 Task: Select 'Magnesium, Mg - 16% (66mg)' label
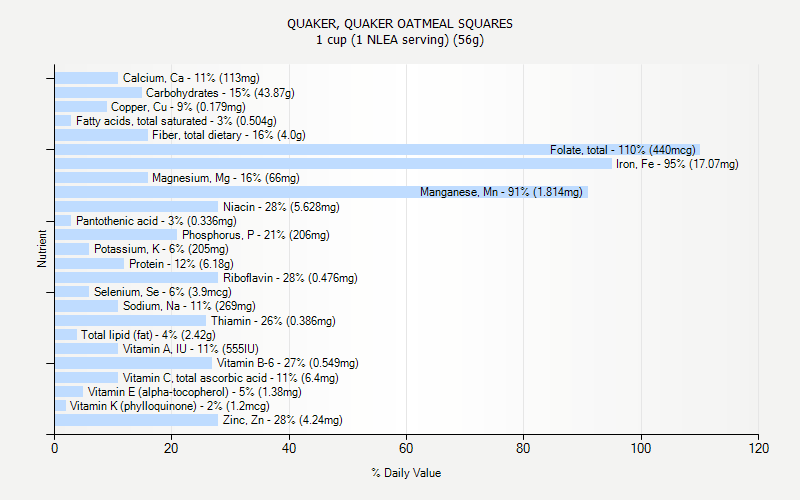(226, 178)
